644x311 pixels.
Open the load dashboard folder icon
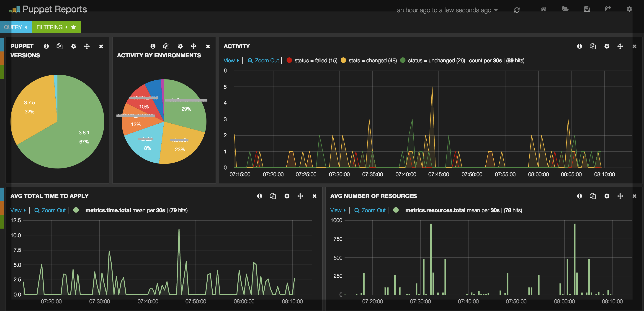pos(565,10)
